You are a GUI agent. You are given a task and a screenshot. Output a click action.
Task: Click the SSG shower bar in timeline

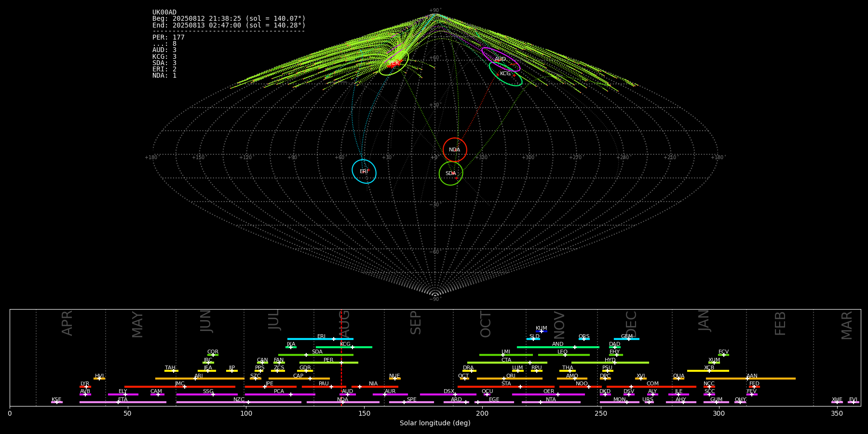coord(207,394)
